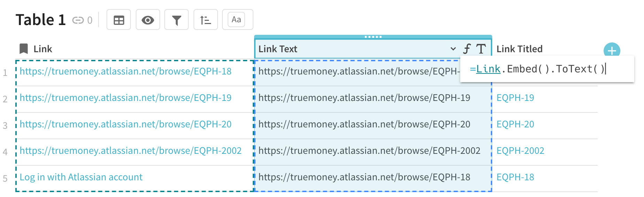
Task: Open the Link Text column text type icon
Action: tap(481, 49)
